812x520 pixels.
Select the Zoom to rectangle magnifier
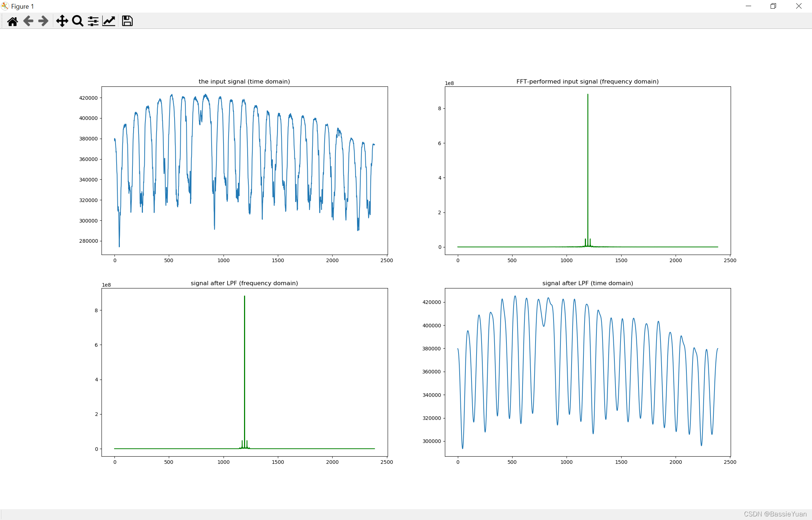77,21
